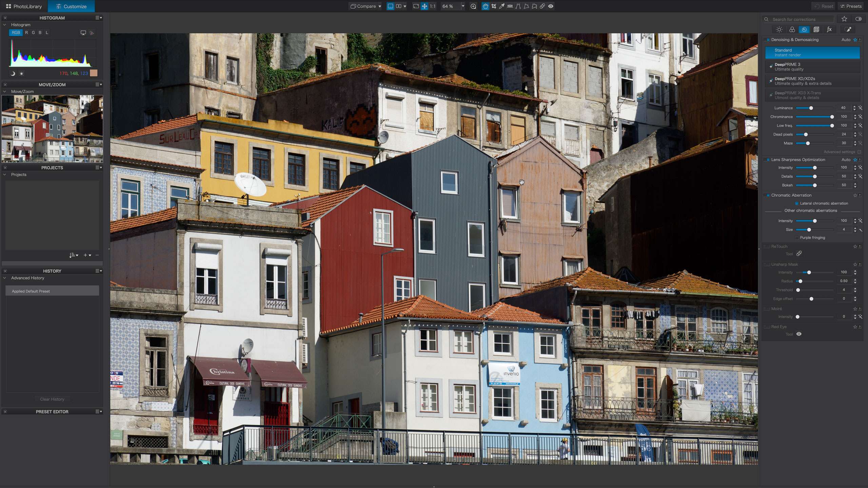Uncheck Lateral chromatic aberration
Screen dimensions: 868x488
pyautogui.click(x=797, y=203)
